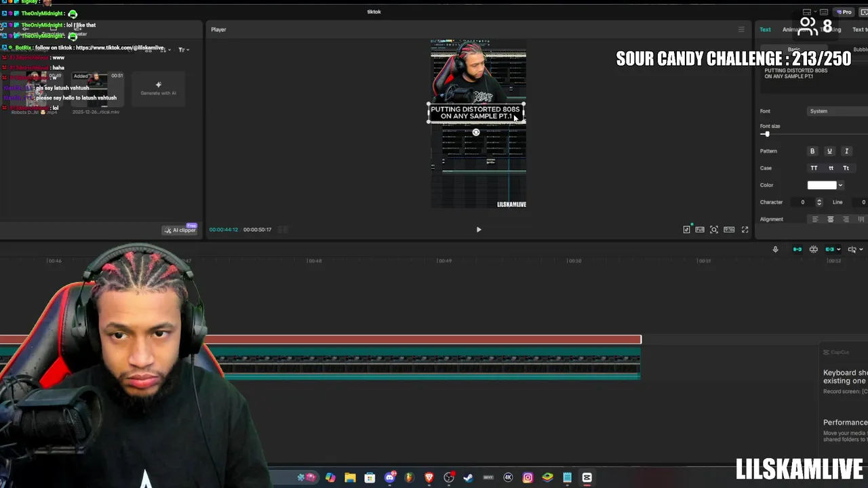Toggle Underline text pattern
Viewport: 868px width, 488px height.
pos(829,151)
